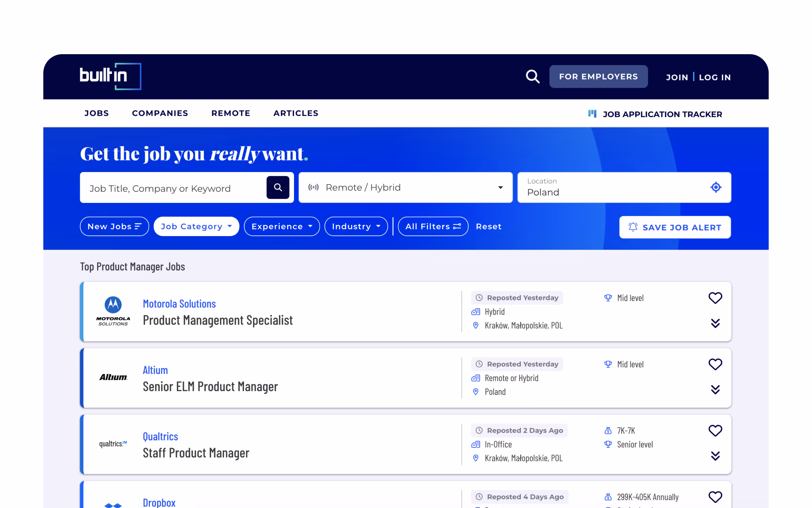
Task: Click the For Employers button
Action: coord(598,77)
